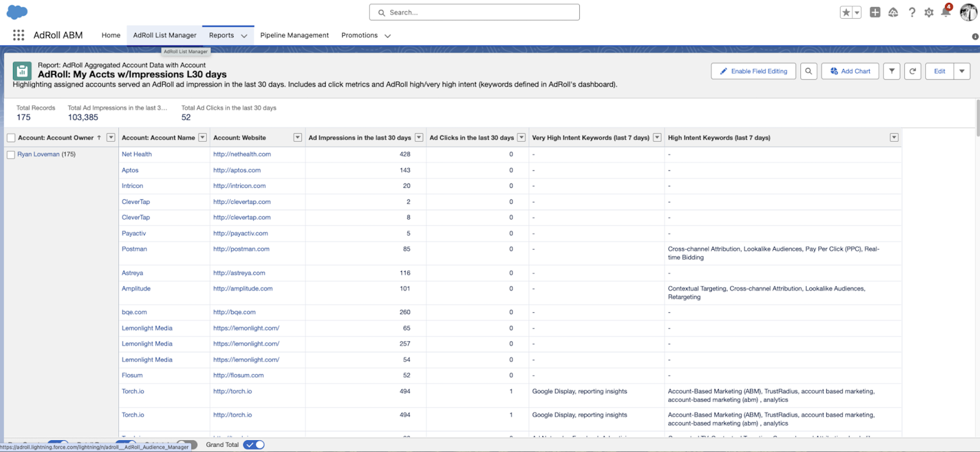980x452 pixels.
Task: Click the Salesforce cloud logo
Action: (x=17, y=12)
